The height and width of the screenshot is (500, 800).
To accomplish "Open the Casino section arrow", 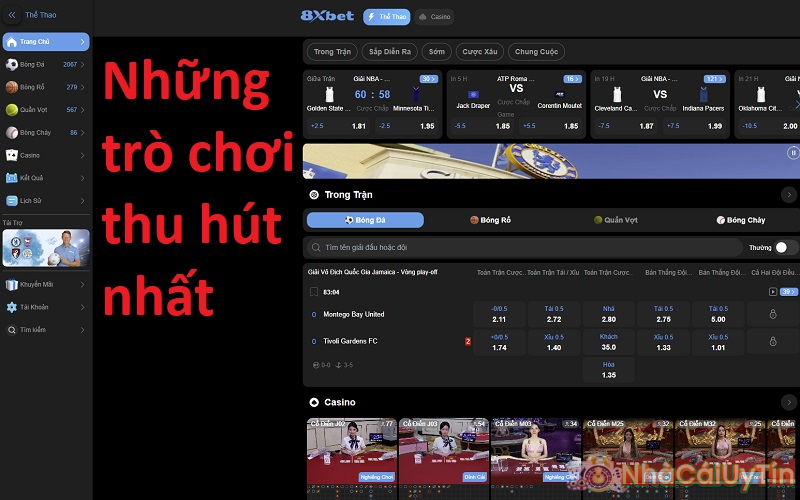I will [x=789, y=403].
